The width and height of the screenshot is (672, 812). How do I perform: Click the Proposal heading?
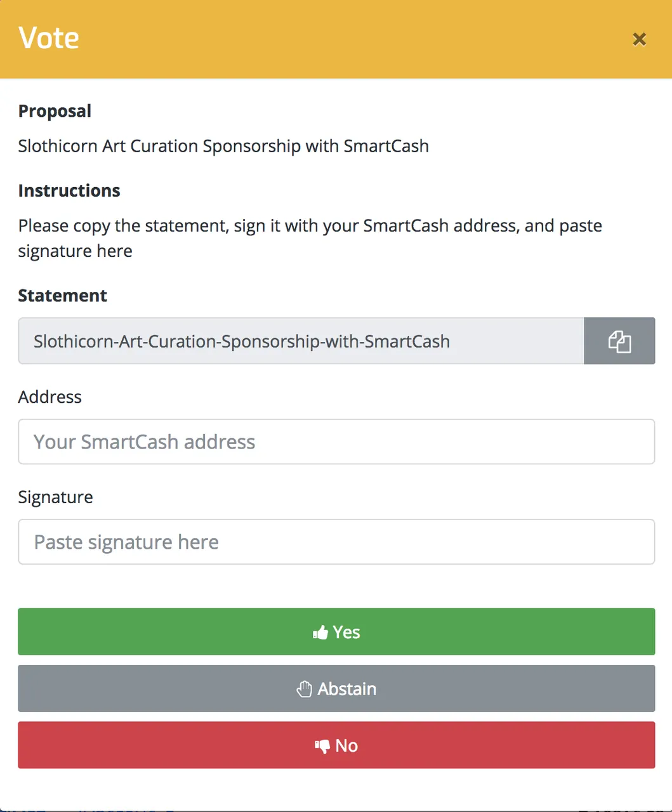pyautogui.click(x=55, y=111)
